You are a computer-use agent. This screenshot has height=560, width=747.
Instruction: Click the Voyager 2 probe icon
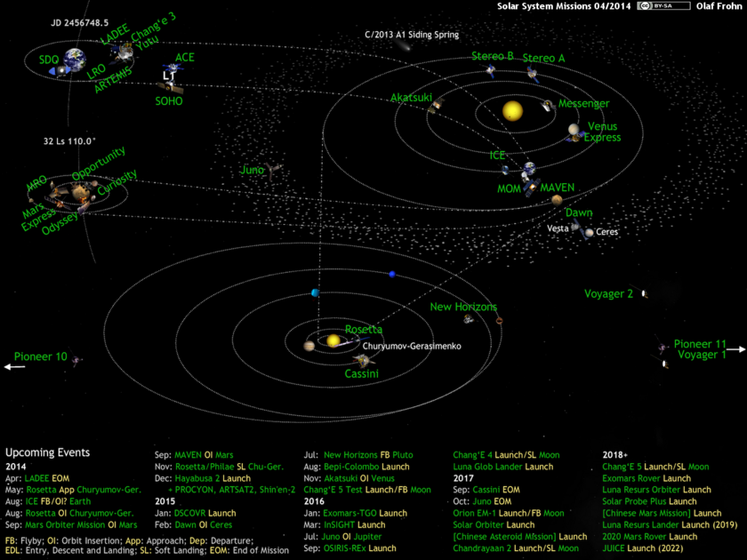tap(644, 294)
